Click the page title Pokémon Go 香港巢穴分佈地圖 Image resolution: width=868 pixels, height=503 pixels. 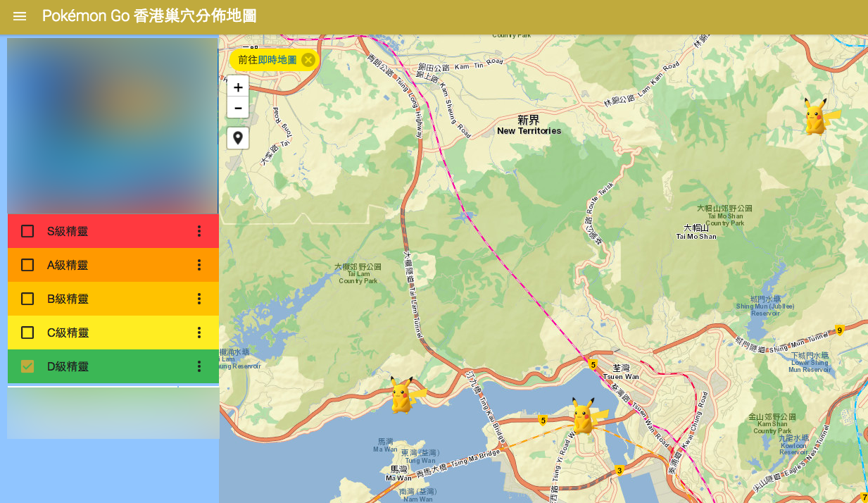click(x=149, y=16)
